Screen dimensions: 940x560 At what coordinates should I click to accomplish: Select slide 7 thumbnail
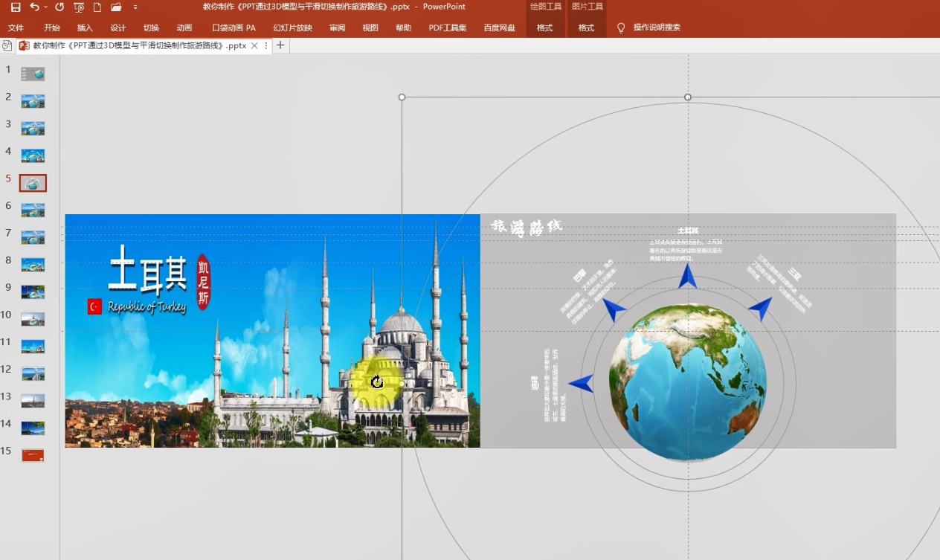33,237
